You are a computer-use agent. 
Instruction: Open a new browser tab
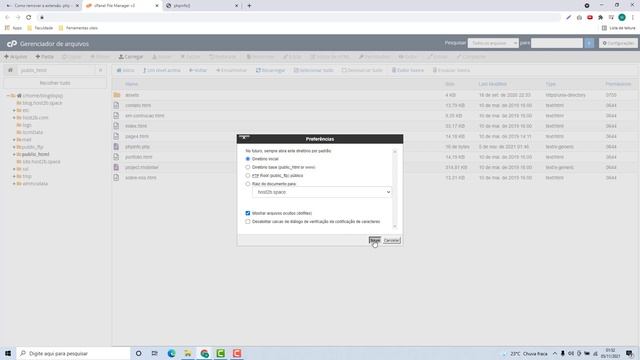[x=249, y=6]
